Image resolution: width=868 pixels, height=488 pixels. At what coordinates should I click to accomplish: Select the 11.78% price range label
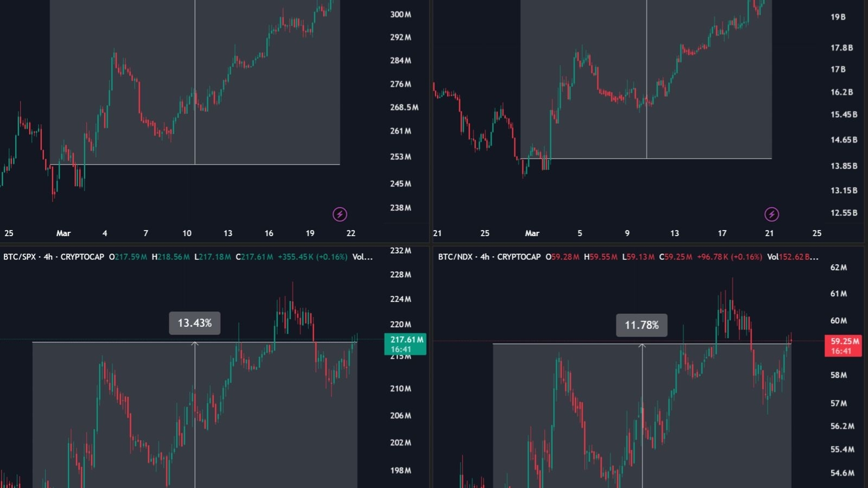[642, 325]
